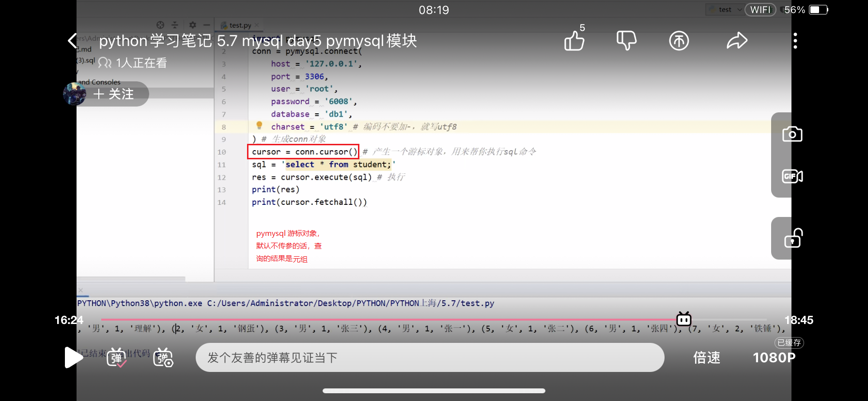Tap the 已缓存 cached badge
868x401 pixels.
click(789, 343)
